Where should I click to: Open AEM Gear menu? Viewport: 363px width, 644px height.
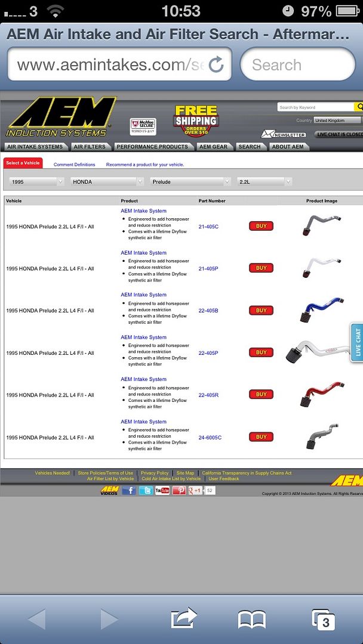coord(213,147)
